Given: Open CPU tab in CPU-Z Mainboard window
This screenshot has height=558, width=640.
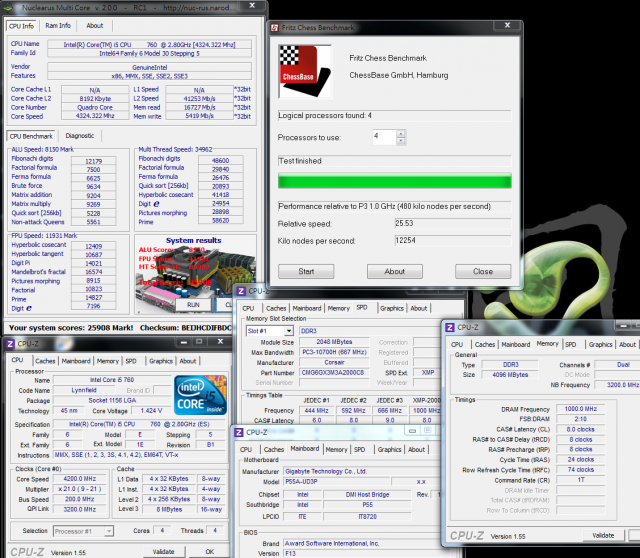Looking at the screenshot, I should (246, 449).
